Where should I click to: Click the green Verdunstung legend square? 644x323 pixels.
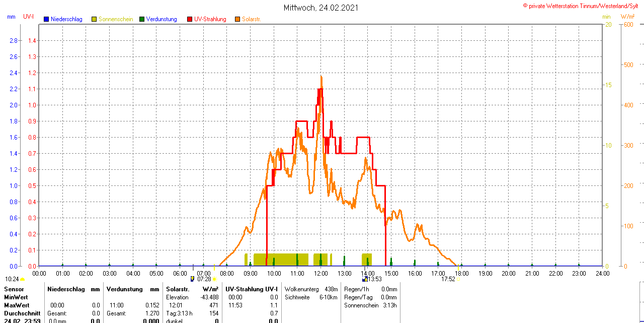point(142,19)
